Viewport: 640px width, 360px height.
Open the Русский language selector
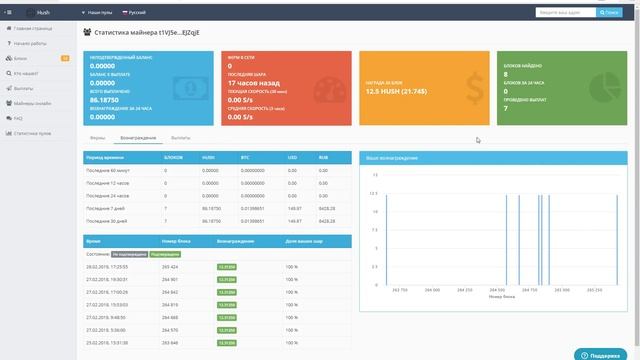coord(134,13)
